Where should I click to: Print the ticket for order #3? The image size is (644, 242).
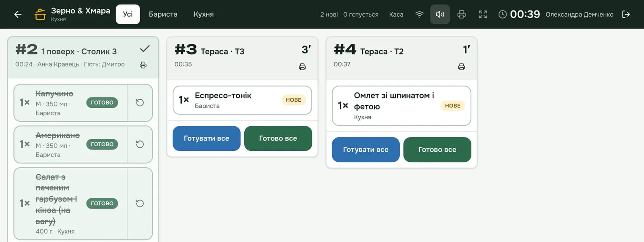pyautogui.click(x=302, y=67)
